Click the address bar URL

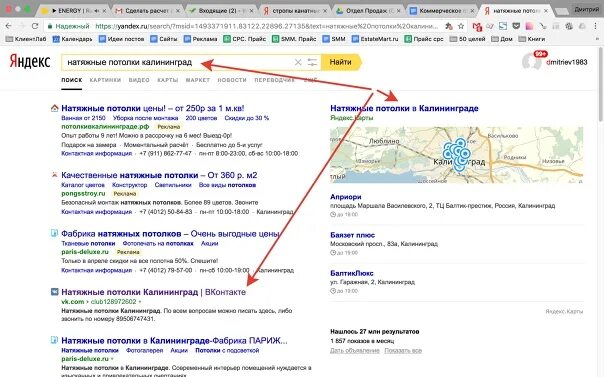[x=266, y=26]
